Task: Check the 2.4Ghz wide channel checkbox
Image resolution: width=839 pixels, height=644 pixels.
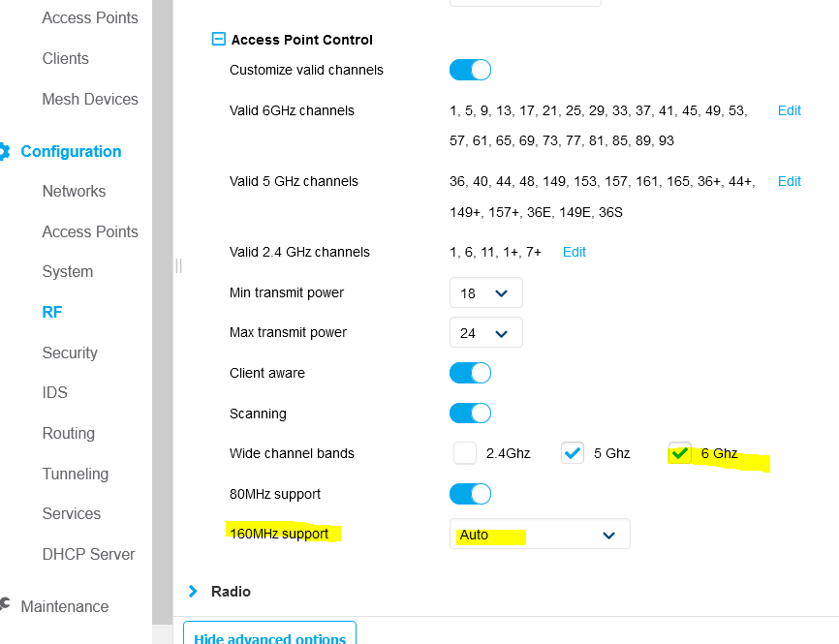Action: [x=464, y=453]
